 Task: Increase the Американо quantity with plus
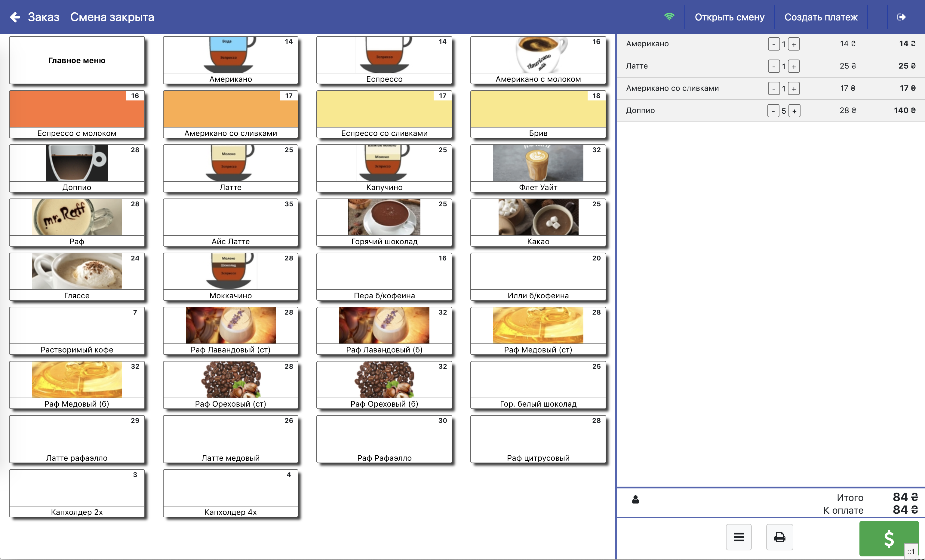tap(794, 44)
